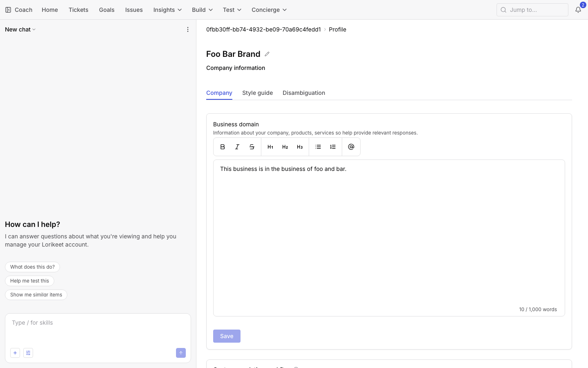Set Heading 1 style
This screenshot has height=368, width=588.
(x=270, y=147)
